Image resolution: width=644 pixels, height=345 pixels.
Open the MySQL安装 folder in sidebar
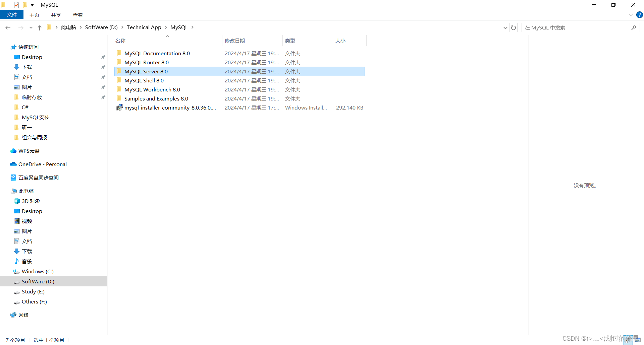tap(36, 117)
